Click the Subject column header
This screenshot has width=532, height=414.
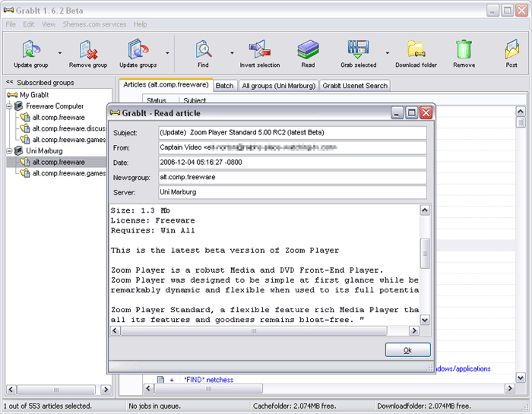point(195,100)
